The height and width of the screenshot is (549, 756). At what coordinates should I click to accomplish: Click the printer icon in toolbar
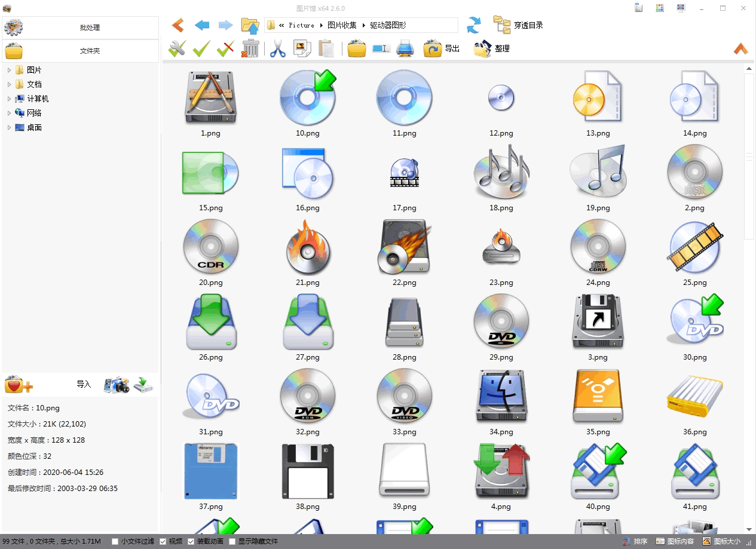point(405,48)
